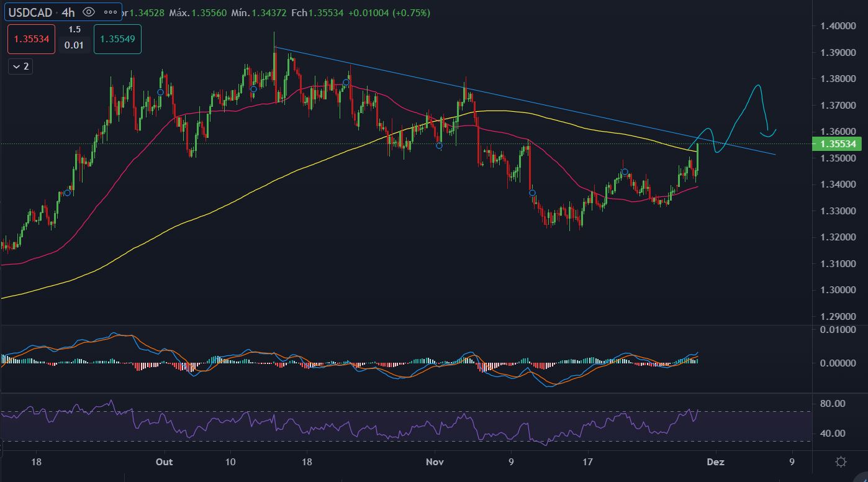Image resolution: width=868 pixels, height=482 pixels.
Task: Click the 1.29000 price axis label
Action: click(x=838, y=316)
